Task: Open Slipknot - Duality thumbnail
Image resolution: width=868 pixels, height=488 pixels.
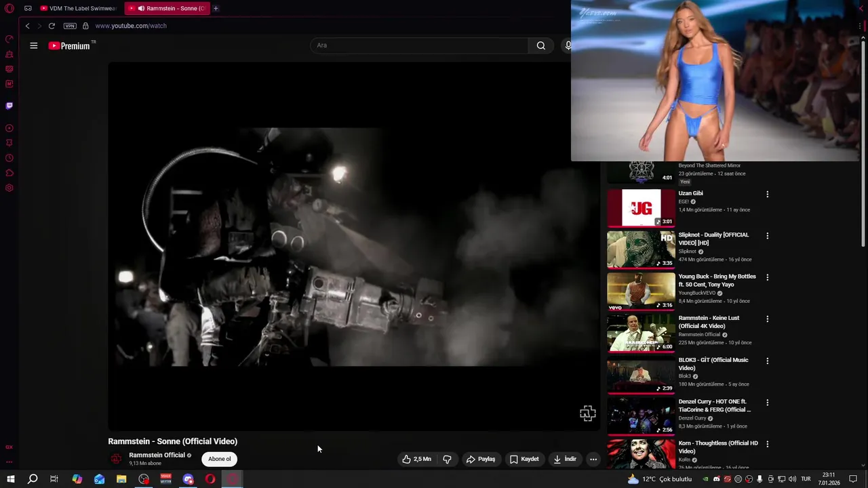Action: (641, 249)
